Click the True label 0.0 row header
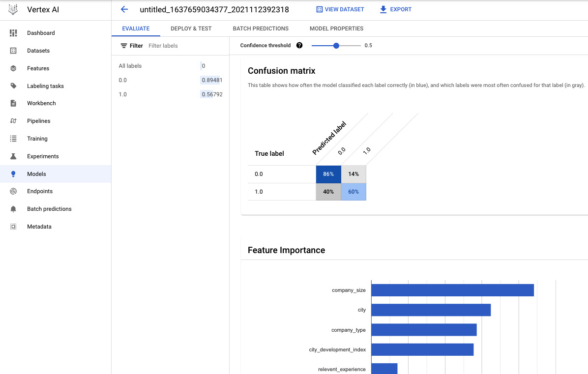 (259, 174)
